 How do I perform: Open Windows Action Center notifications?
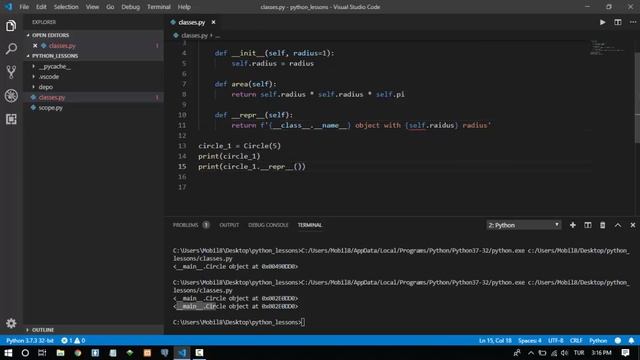coord(625,353)
